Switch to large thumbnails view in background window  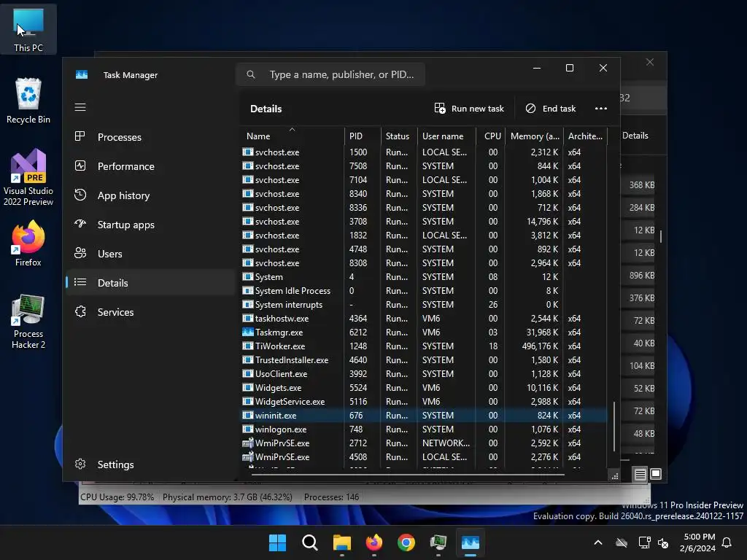tap(656, 474)
